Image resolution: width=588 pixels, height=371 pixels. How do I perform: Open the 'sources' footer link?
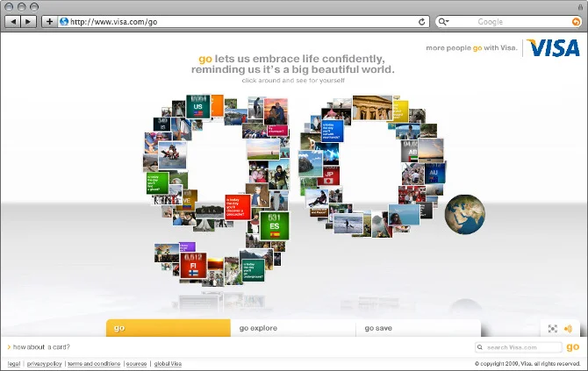point(137,363)
